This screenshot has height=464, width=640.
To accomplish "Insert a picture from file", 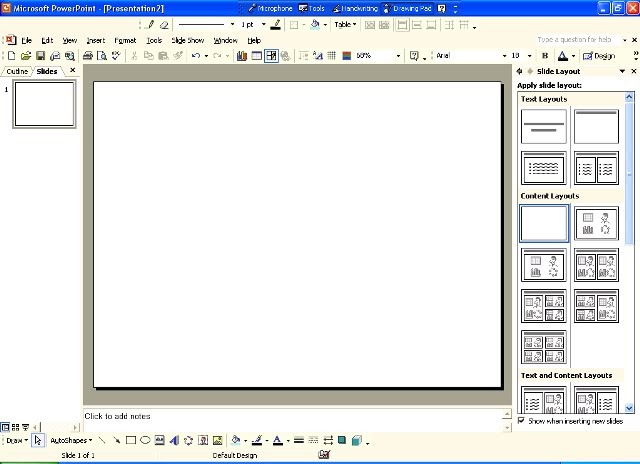I will pos(218,440).
